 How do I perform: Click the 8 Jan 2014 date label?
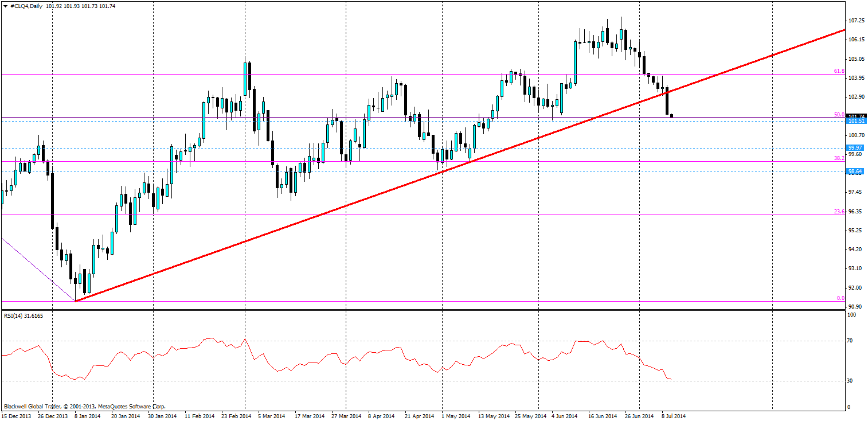[x=88, y=416]
